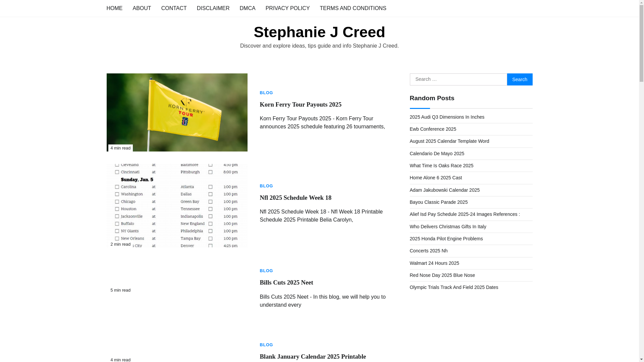Open Alief Isd Pay Schedule 2025-24 post
This screenshot has height=362, width=644.
pos(465,214)
